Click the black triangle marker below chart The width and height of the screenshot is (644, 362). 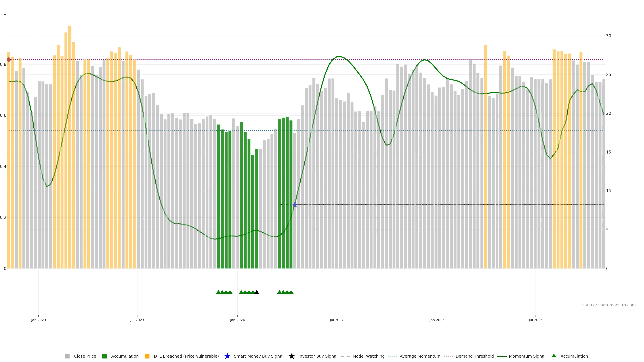pyautogui.click(x=256, y=292)
